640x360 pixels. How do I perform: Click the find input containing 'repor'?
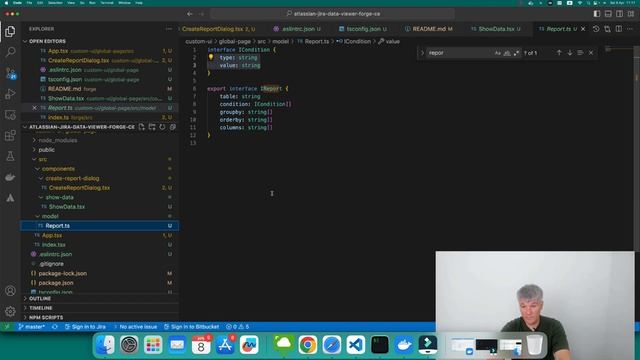(x=459, y=53)
